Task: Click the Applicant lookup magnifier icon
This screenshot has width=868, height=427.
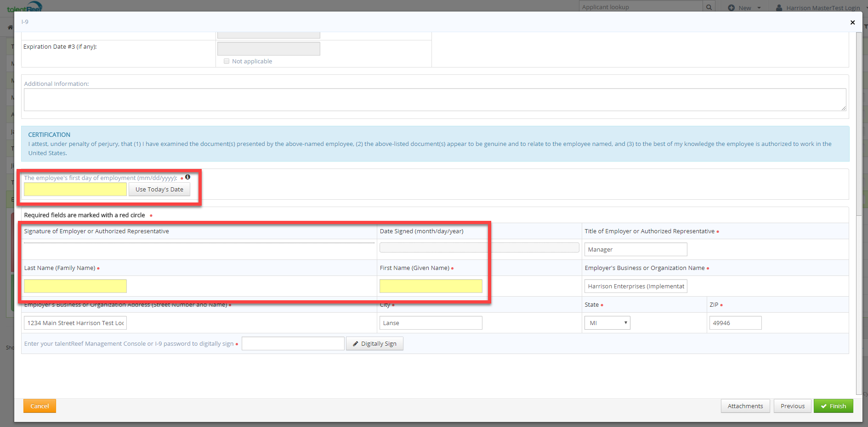Action: pos(709,7)
